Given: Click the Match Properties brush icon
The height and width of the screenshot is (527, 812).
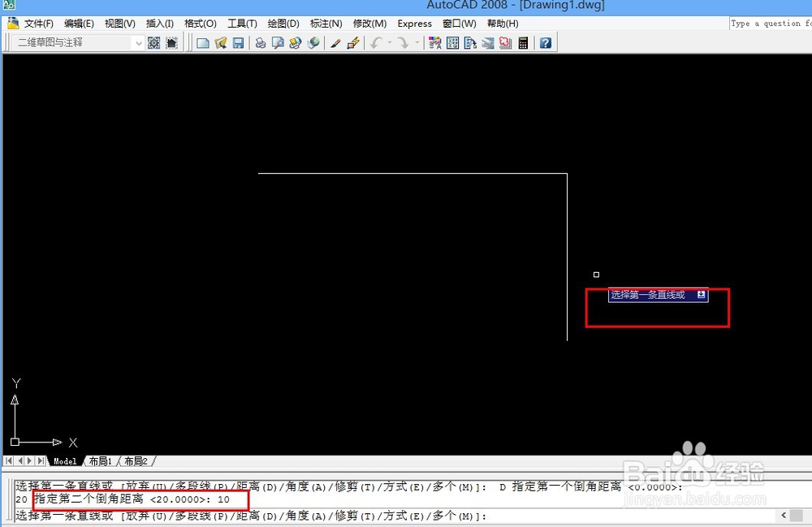Looking at the screenshot, I should (335, 43).
